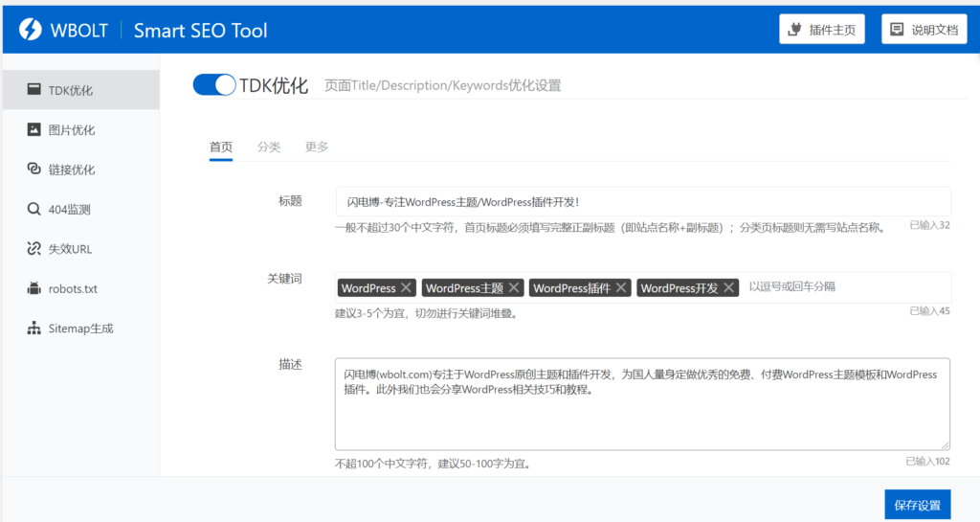This screenshot has height=522, width=980.
Task: Open 404监测 monitoring section
Action: (x=69, y=210)
